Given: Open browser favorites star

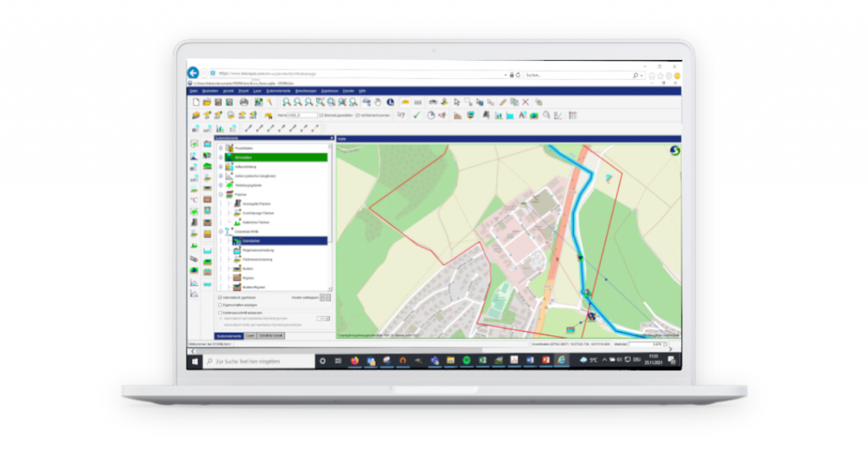Looking at the screenshot, I should point(660,75).
